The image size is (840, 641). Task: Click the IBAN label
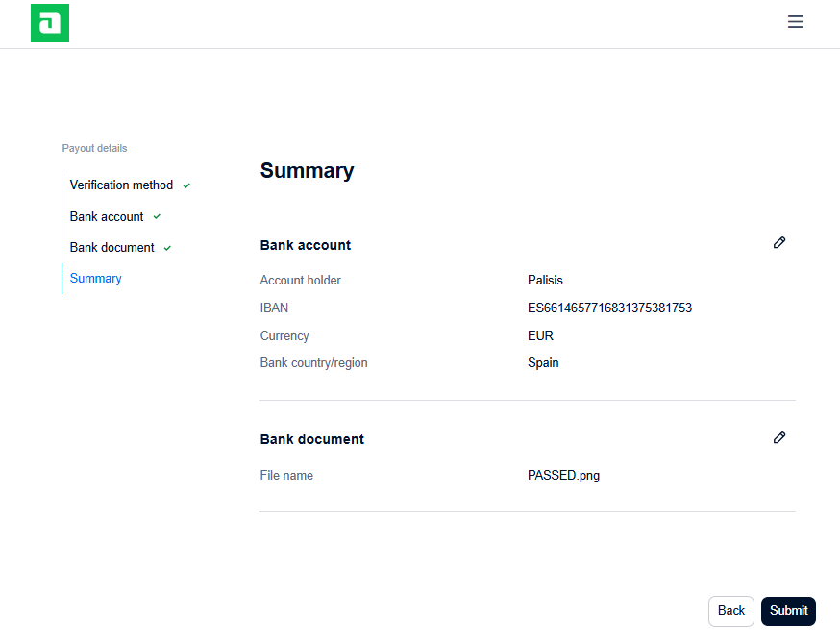274,308
